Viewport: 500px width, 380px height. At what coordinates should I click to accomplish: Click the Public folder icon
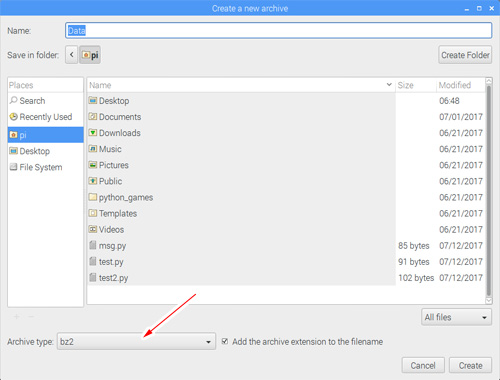pyautogui.click(x=93, y=181)
